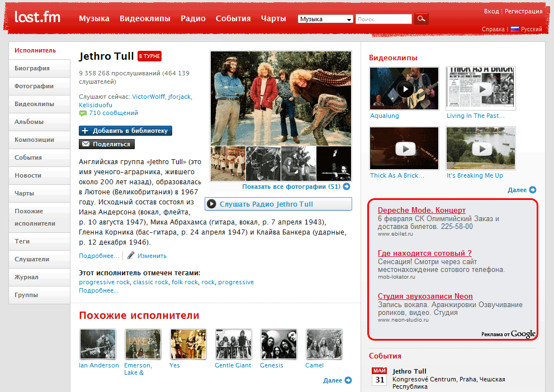Open Чарты in top navigation

tap(273, 18)
